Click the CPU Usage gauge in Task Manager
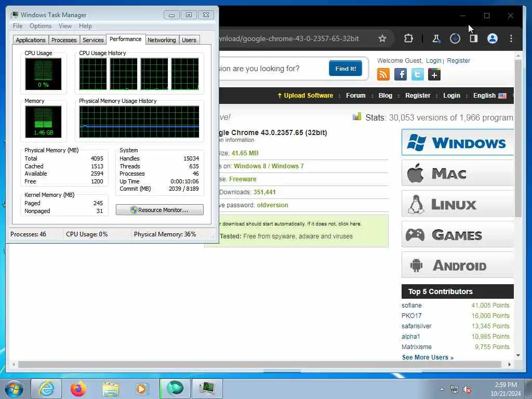Screen dimensions: 532x399 click(43, 74)
